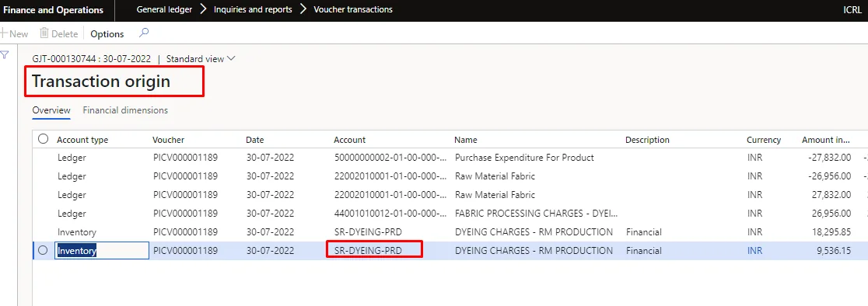868x306 pixels.
Task: Click the 26,956.00 positive amount cell
Action: point(831,214)
